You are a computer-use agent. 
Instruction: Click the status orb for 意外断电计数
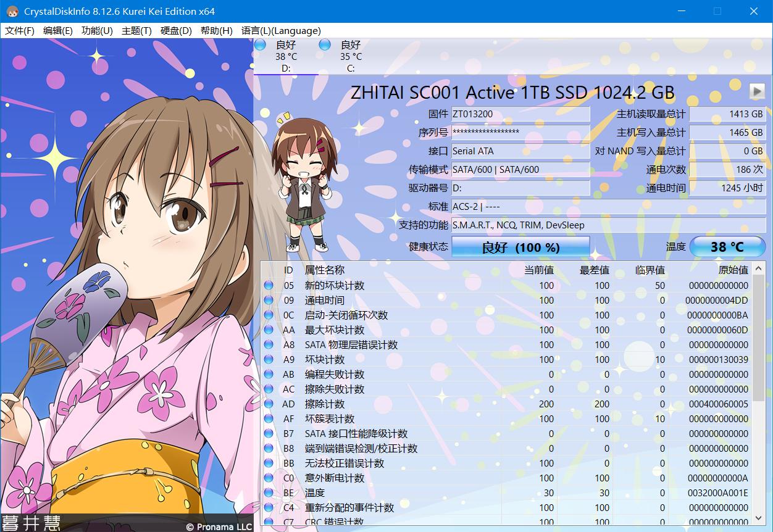269,478
